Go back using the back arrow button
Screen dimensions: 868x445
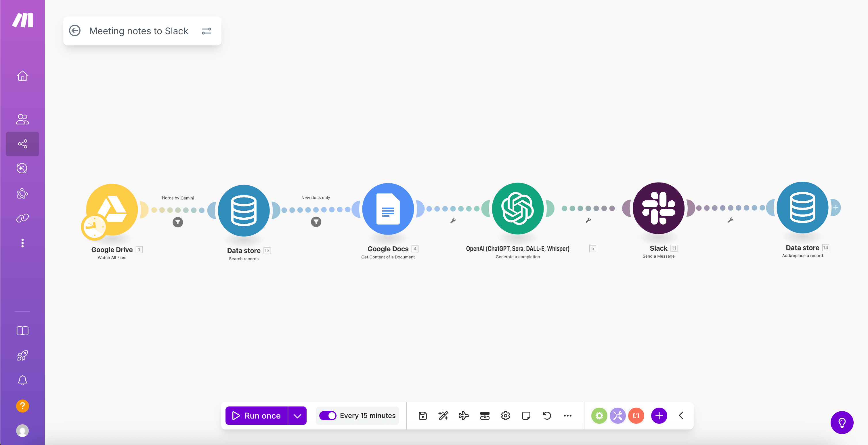click(x=75, y=31)
